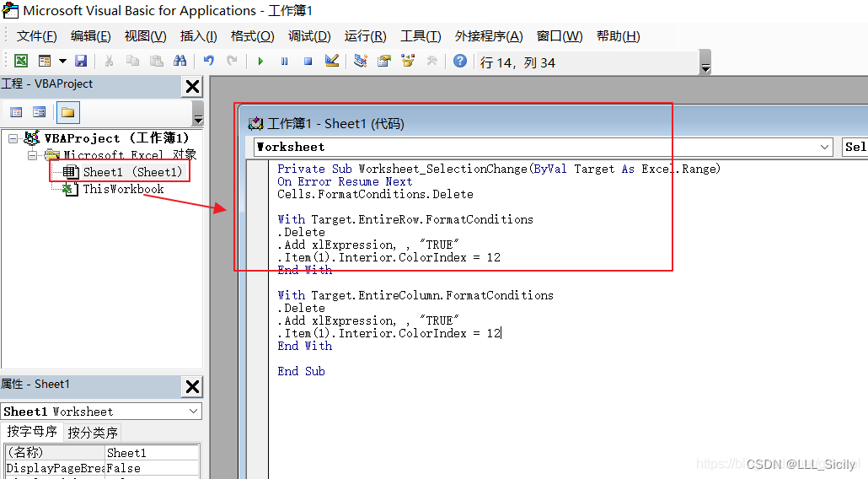Click the line 'Cells.FormatConditions.Delete'

(x=375, y=194)
